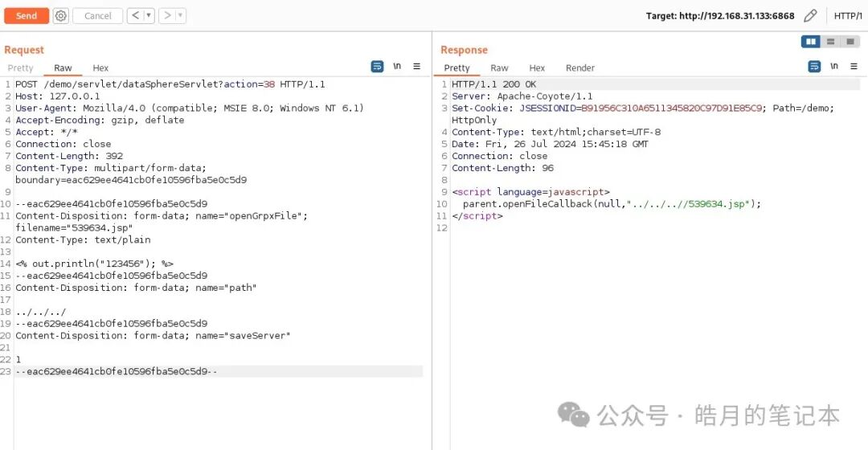Click the Target URL text http://192.168.31.133:6868

(737, 16)
